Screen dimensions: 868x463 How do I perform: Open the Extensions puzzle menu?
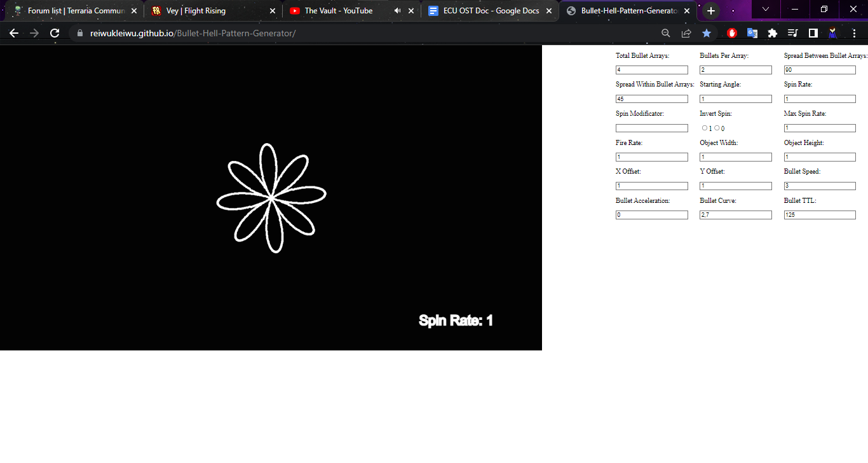[x=773, y=33]
